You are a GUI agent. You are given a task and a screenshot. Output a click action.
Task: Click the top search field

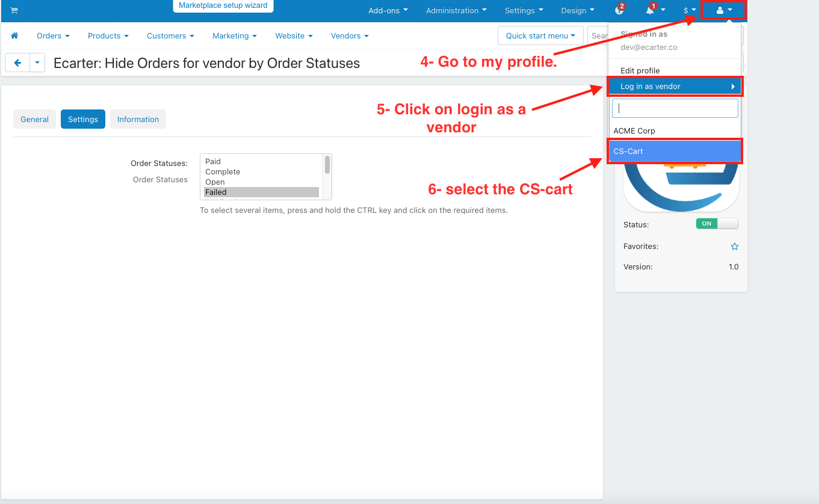coord(598,36)
